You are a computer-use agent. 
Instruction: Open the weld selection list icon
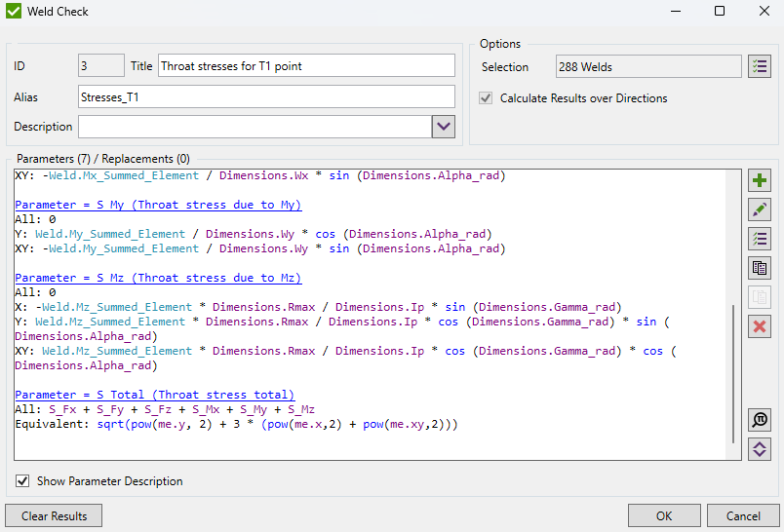tap(760, 67)
